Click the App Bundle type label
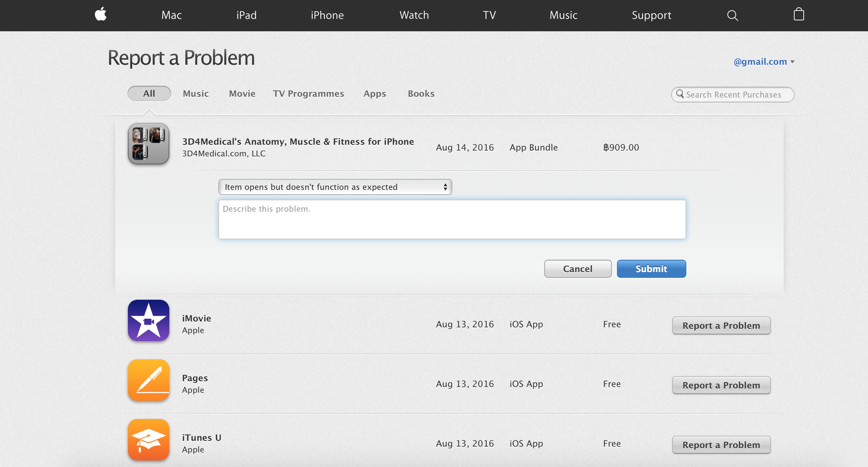This screenshot has width=868, height=467. click(x=533, y=147)
